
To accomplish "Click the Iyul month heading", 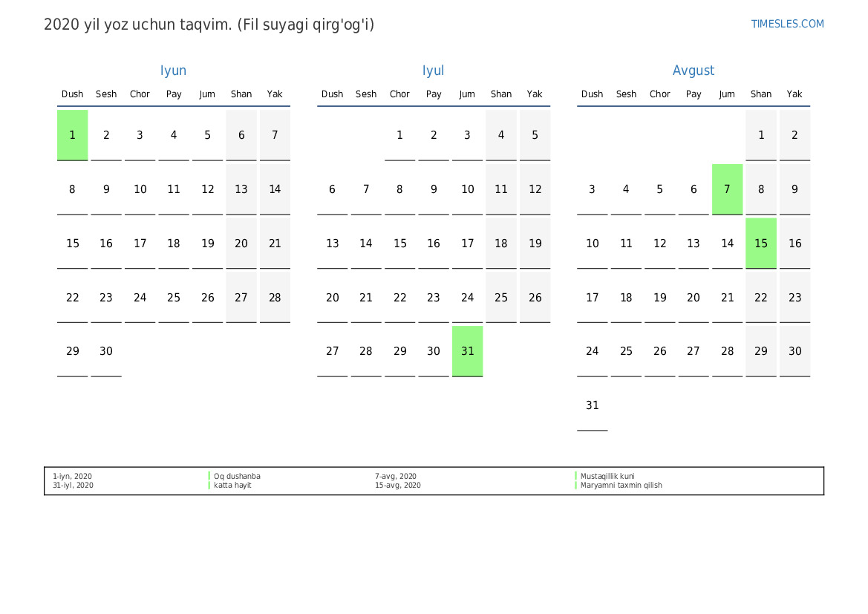I will click(433, 71).
